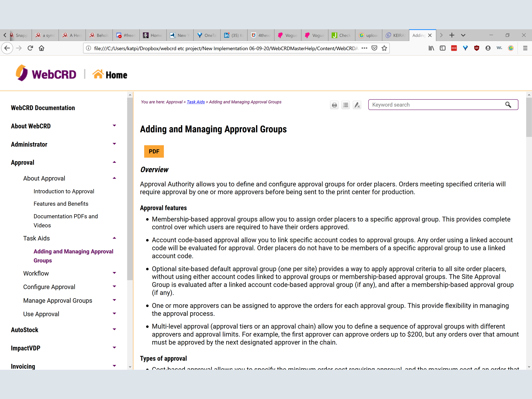This screenshot has width=532, height=399.
Task: Click the sidebar scroll down arrow
Action: [130, 367]
